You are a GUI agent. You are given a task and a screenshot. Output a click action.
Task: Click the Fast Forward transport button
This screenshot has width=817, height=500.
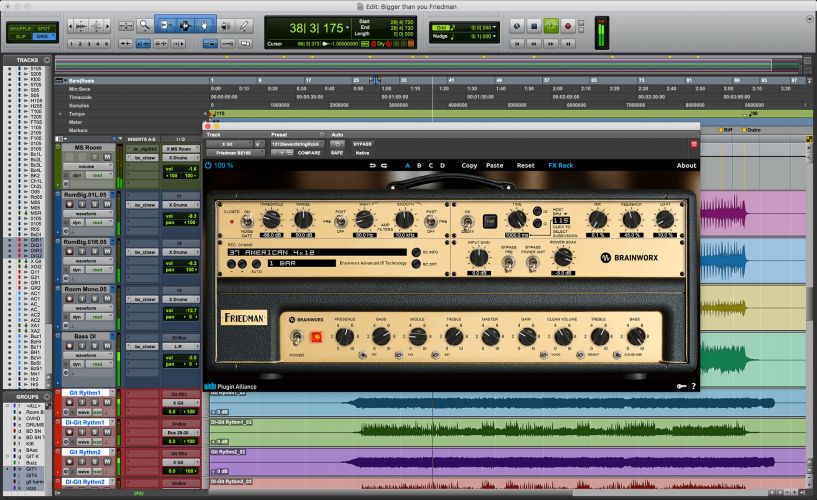[551, 44]
